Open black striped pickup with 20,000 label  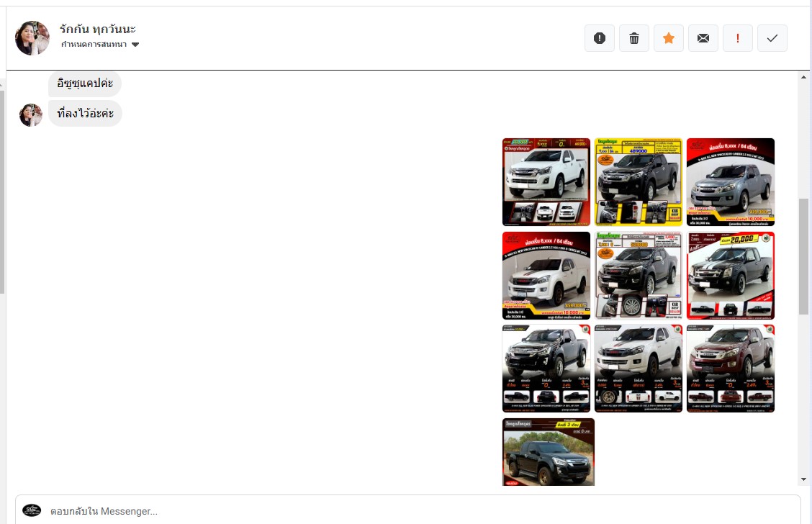point(730,276)
